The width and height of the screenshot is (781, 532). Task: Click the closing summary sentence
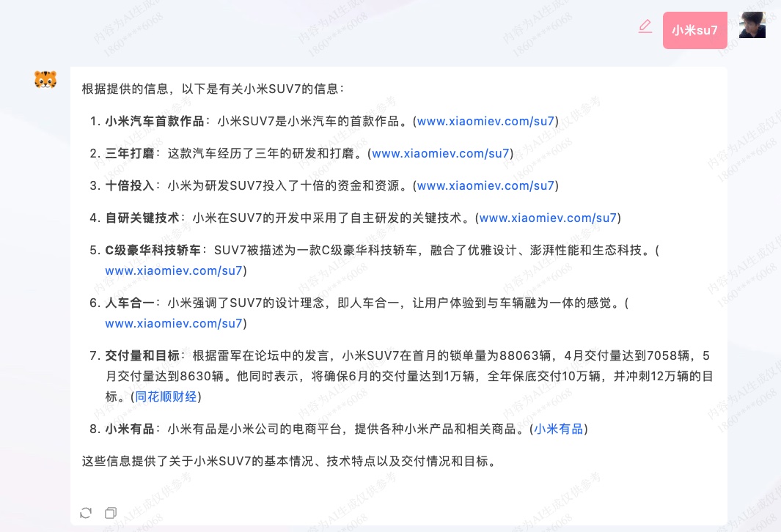[x=290, y=461]
